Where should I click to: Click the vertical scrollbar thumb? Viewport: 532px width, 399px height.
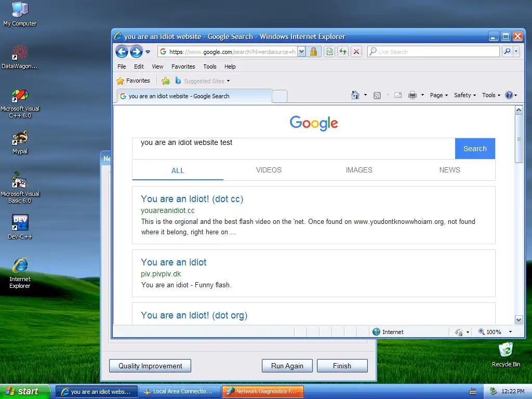coord(518,139)
